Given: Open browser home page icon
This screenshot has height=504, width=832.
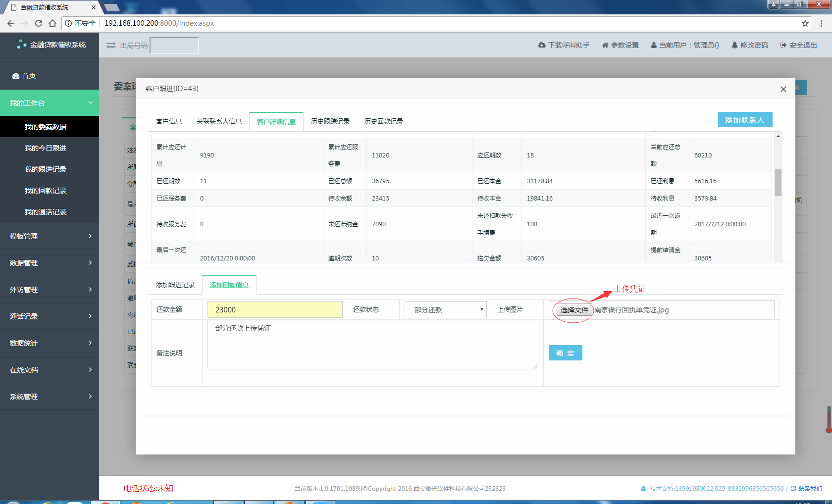Looking at the screenshot, I should pos(52,23).
